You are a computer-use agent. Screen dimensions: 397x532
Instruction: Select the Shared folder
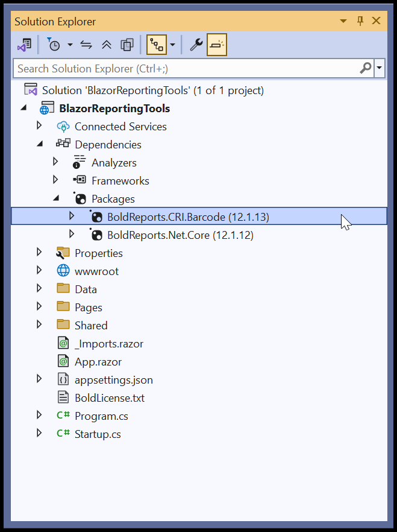[x=91, y=325]
